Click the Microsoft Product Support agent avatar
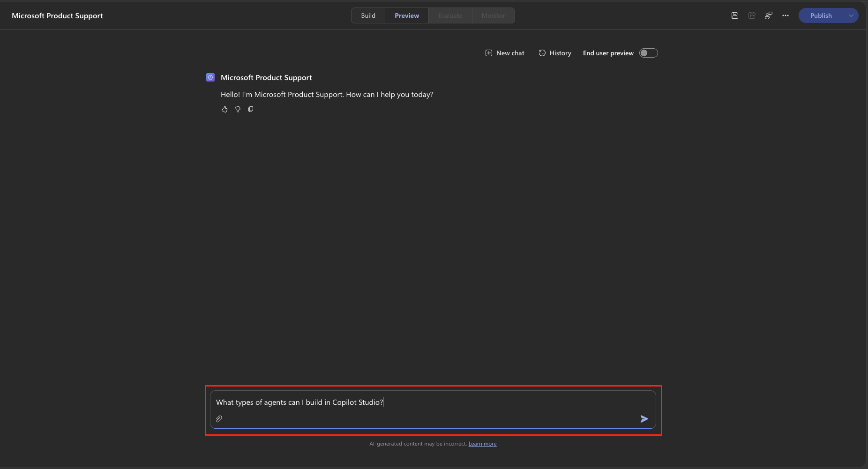 (x=210, y=77)
